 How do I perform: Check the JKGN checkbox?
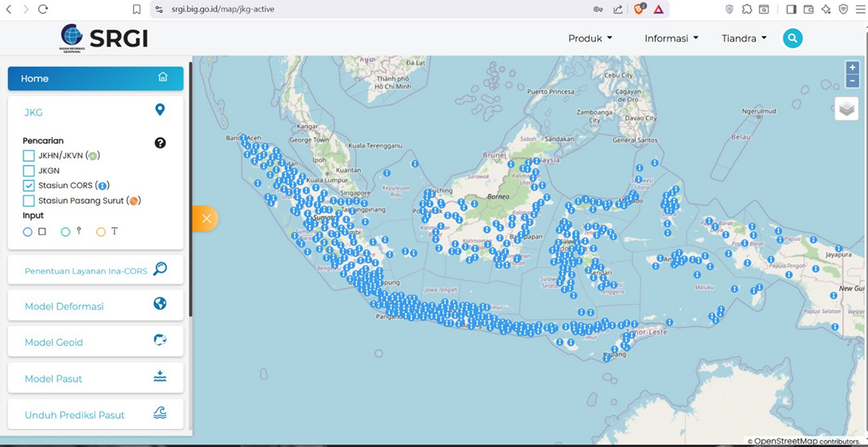click(29, 171)
